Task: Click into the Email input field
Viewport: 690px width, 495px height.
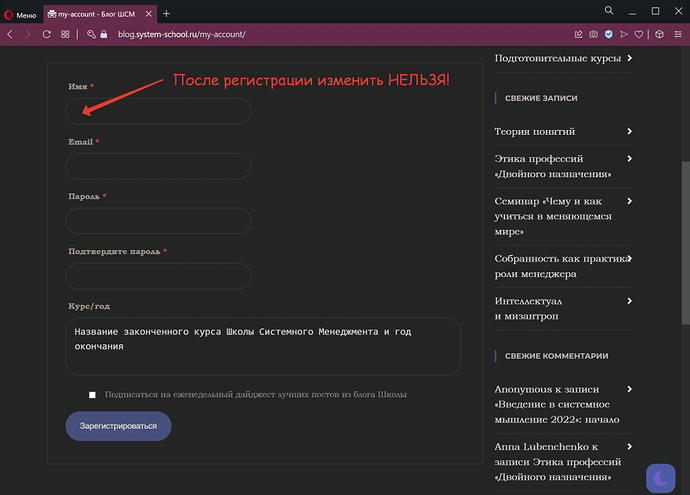Action: coord(157,166)
